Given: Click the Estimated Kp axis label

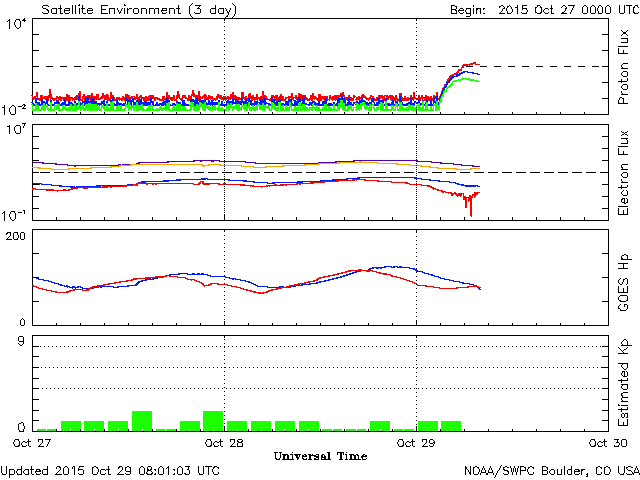Looking at the screenshot, I should (623, 383).
